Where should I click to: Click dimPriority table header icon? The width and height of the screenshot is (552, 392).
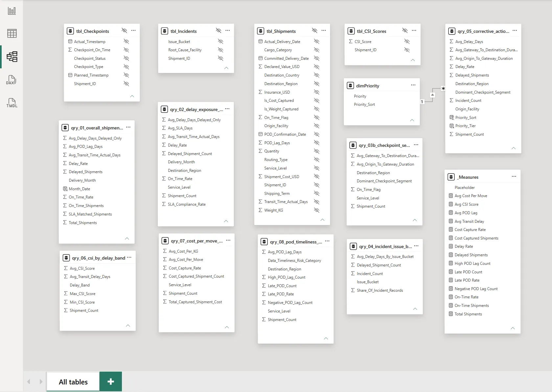(350, 86)
